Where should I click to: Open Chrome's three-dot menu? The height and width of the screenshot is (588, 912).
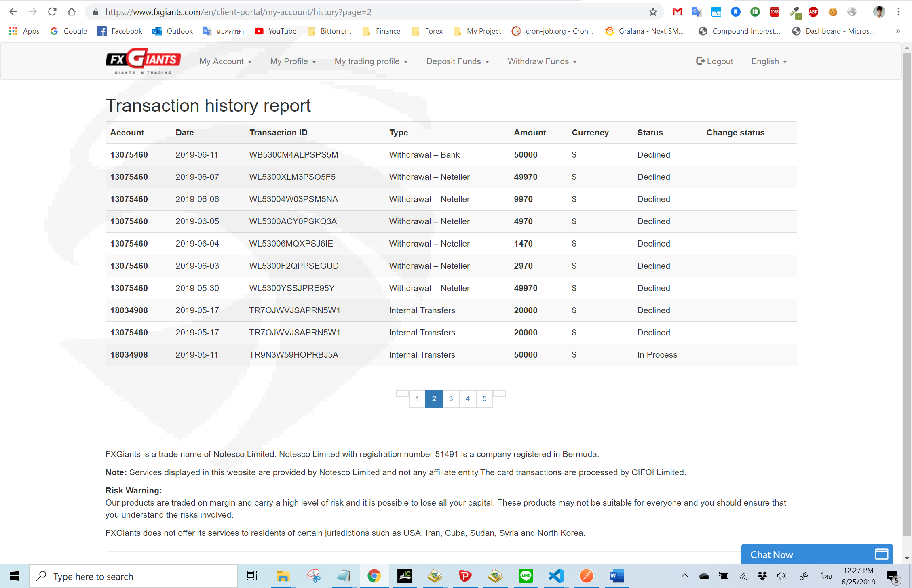[899, 12]
